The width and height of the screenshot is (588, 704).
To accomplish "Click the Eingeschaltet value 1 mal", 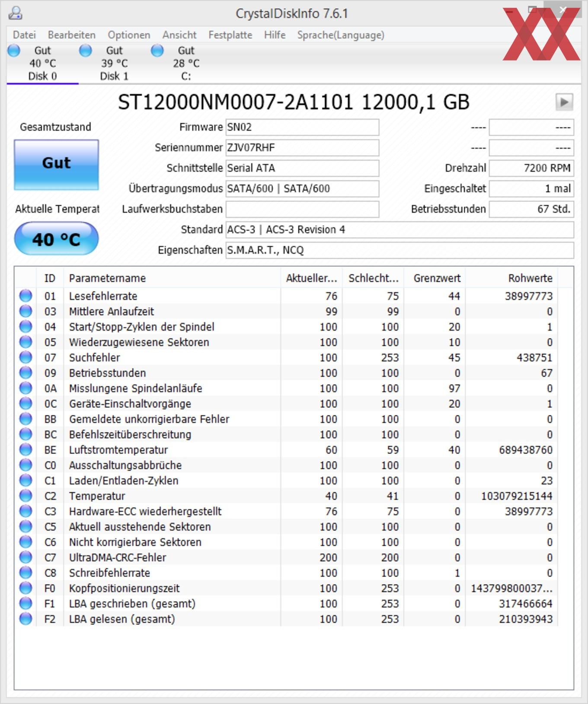I will click(x=531, y=189).
